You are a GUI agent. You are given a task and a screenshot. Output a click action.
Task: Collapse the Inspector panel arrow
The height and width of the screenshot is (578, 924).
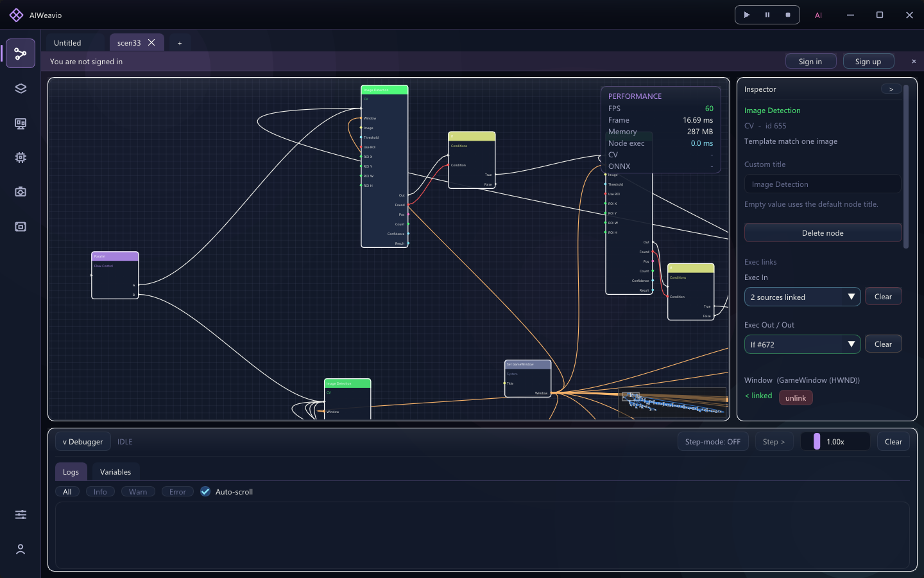[x=891, y=89]
